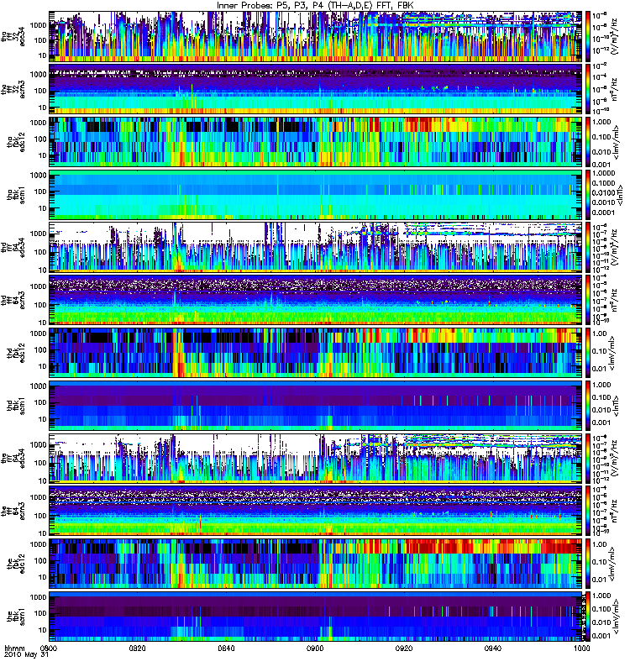Click the 'tha fbk edc12' y-axis label
630x672 pixels.
tap(16, 142)
